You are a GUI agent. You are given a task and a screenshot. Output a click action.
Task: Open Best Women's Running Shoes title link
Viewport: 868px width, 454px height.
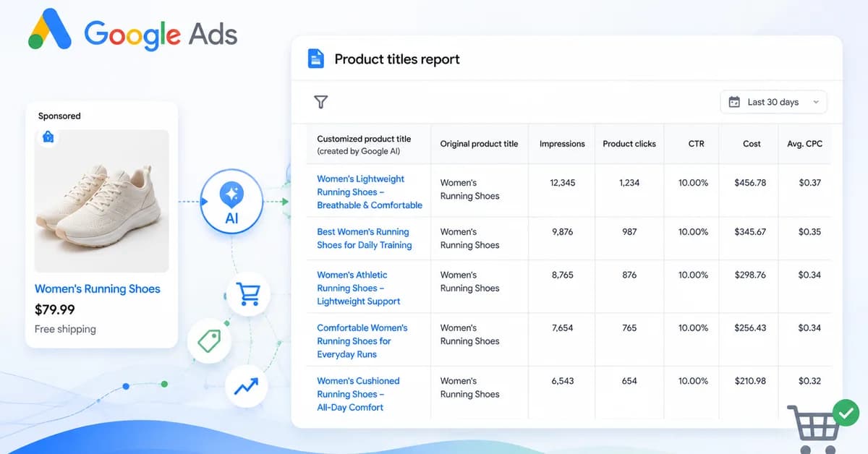click(x=364, y=239)
